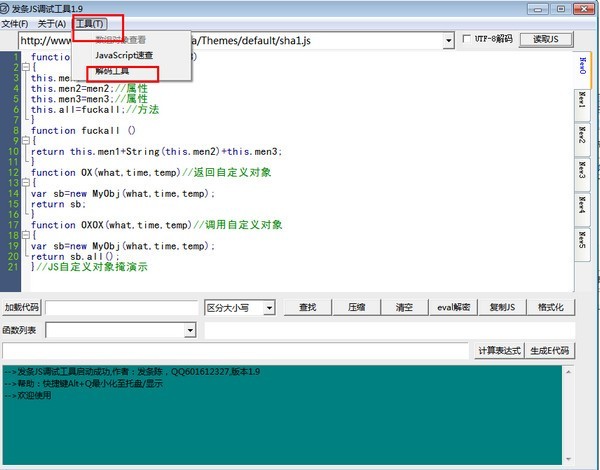The image size is (600, 470).
Task: Select 解码工具 menu entry
Action: pos(112,71)
